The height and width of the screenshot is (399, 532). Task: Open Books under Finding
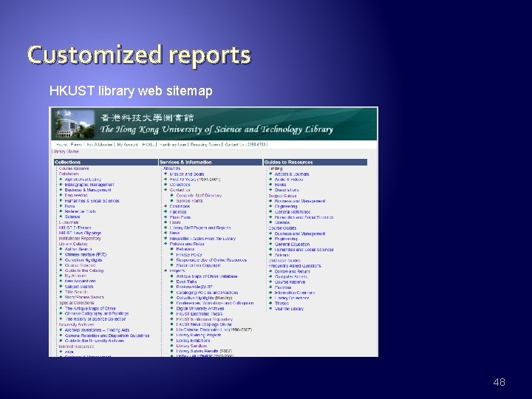click(280, 185)
